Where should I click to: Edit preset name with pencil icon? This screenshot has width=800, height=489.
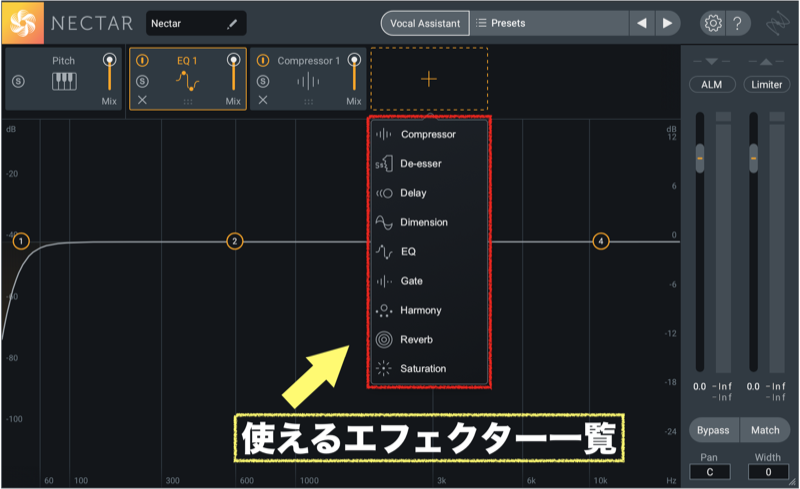coord(232,23)
